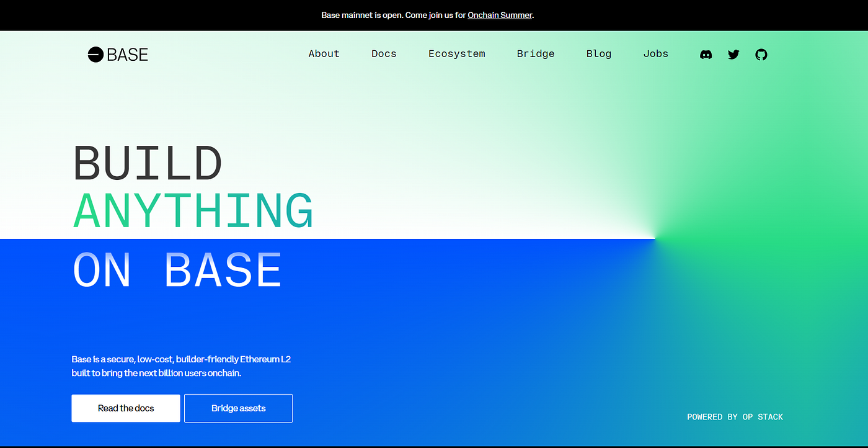
Task: Click the 'built to bring the next billion' line
Action: tap(156, 374)
